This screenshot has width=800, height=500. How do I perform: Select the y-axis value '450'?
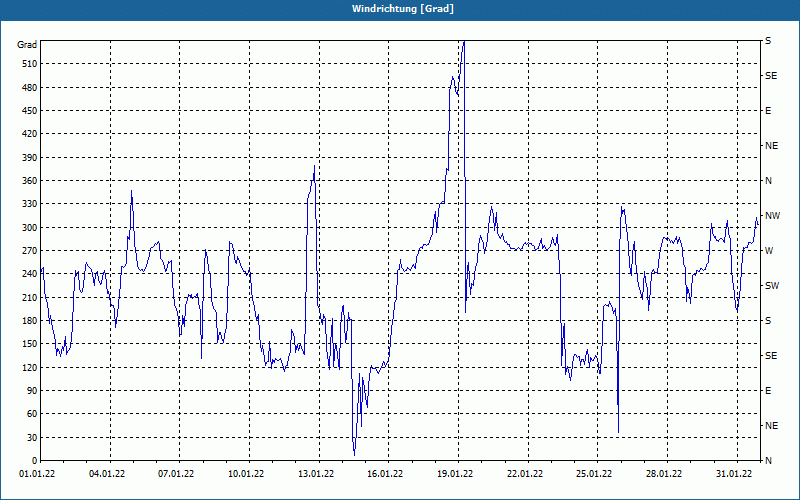pyautogui.click(x=30, y=111)
